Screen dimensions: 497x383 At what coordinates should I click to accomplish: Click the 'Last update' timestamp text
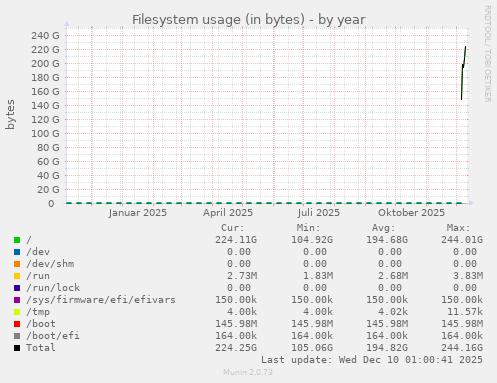(x=372, y=360)
